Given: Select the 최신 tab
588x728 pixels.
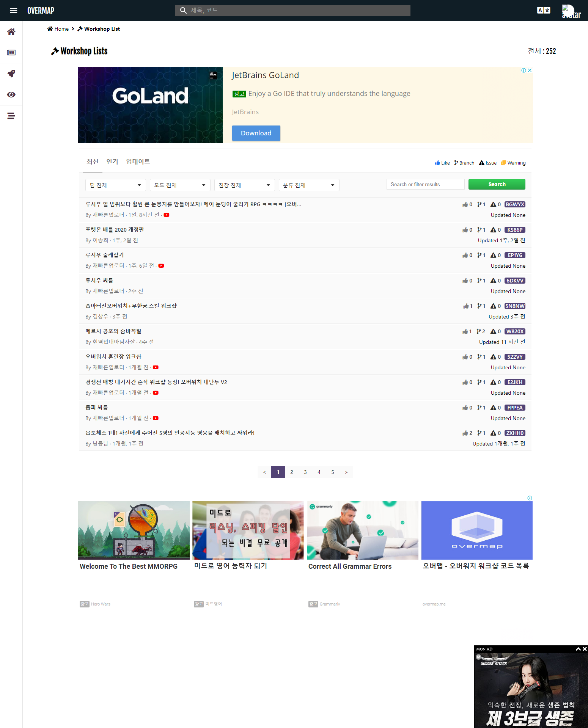Looking at the screenshot, I should coord(92,162).
